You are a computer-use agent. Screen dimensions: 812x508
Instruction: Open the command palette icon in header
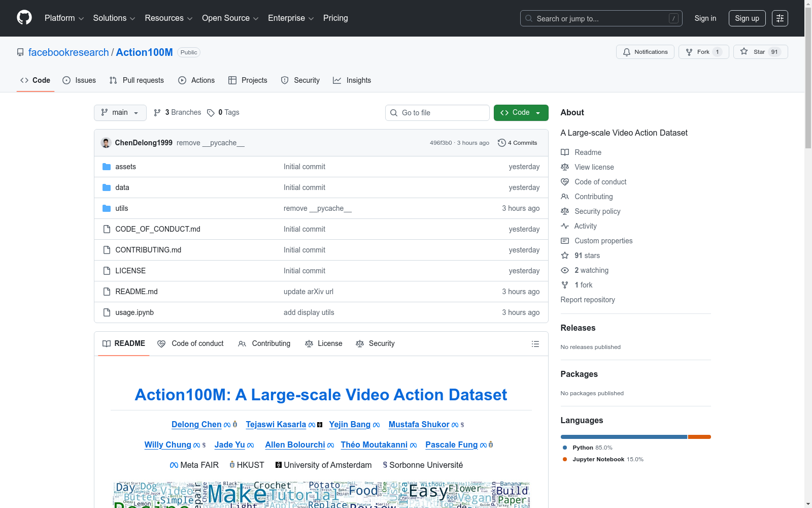click(780, 18)
